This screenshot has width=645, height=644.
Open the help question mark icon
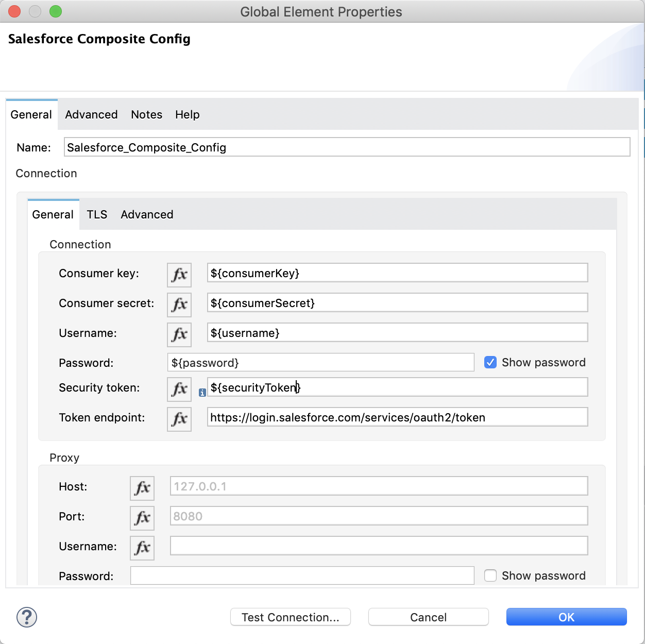(x=27, y=617)
